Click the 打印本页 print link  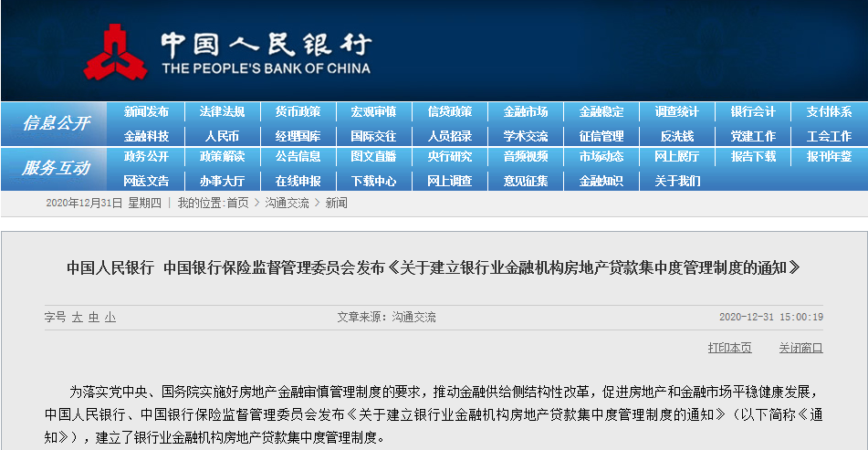(729, 348)
